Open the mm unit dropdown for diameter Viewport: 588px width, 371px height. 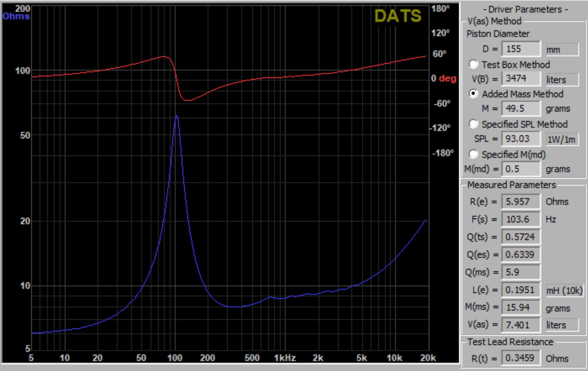click(562, 49)
